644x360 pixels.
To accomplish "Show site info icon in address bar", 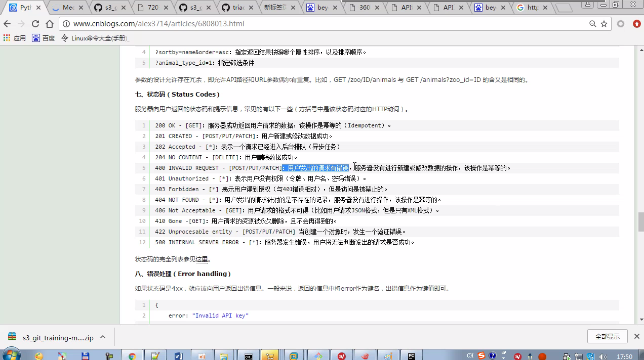I will pyautogui.click(x=66, y=24).
